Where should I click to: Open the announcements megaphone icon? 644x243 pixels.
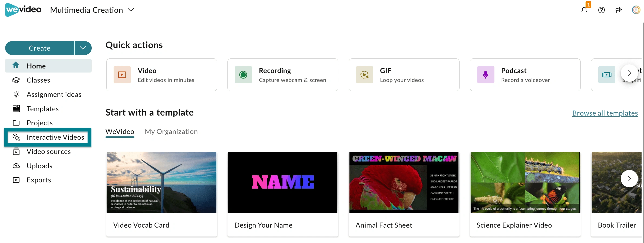(619, 10)
